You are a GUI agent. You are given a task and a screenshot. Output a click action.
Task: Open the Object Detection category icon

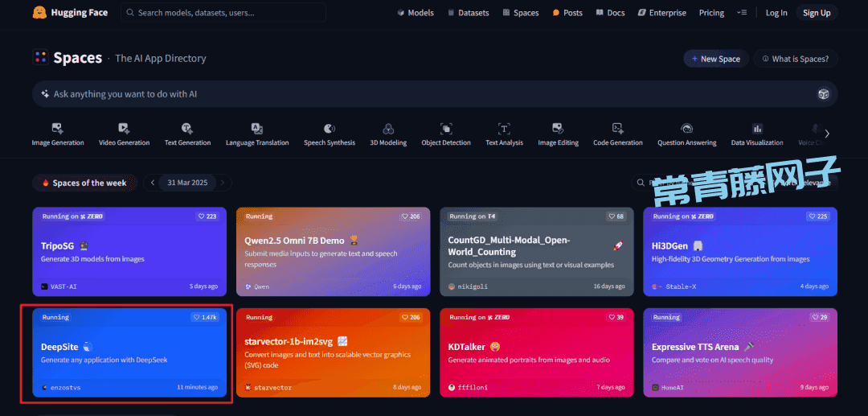pos(446,129)
